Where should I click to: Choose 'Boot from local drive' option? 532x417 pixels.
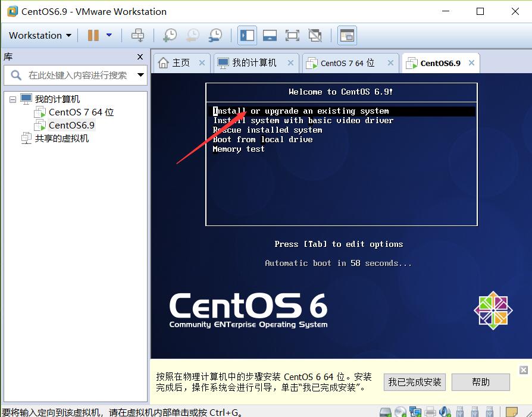pyautogui.click(x=262, y=139)
